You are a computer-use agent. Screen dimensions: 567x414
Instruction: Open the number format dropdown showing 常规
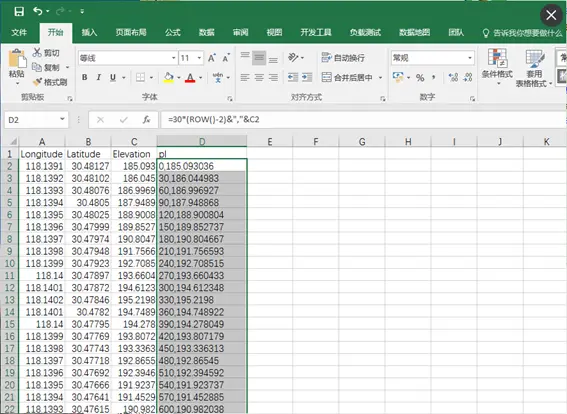[x=470, y=58]
